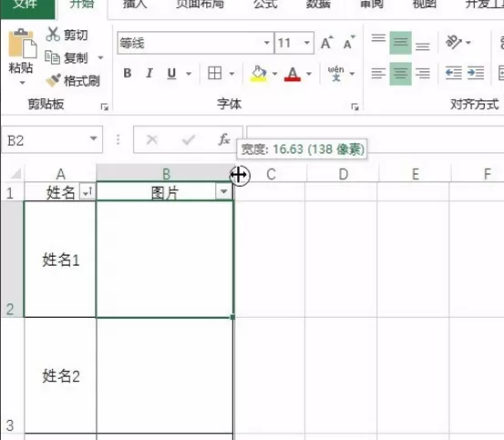Click the increase indent icon
The image size is (504, 440).
pos(476,73)
